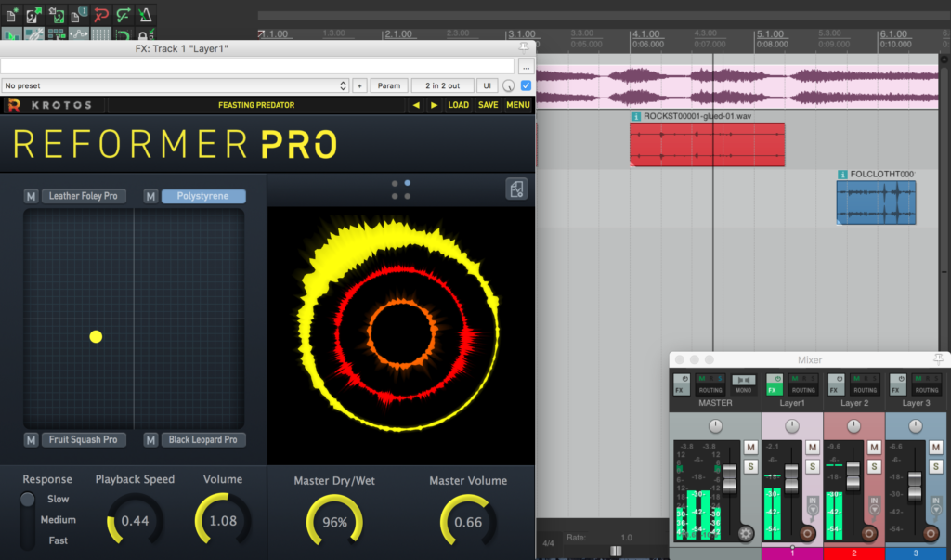Toggle the metronome toolbar icon
951x560 pixels.
pyautogui.click(x=147, y=14)
